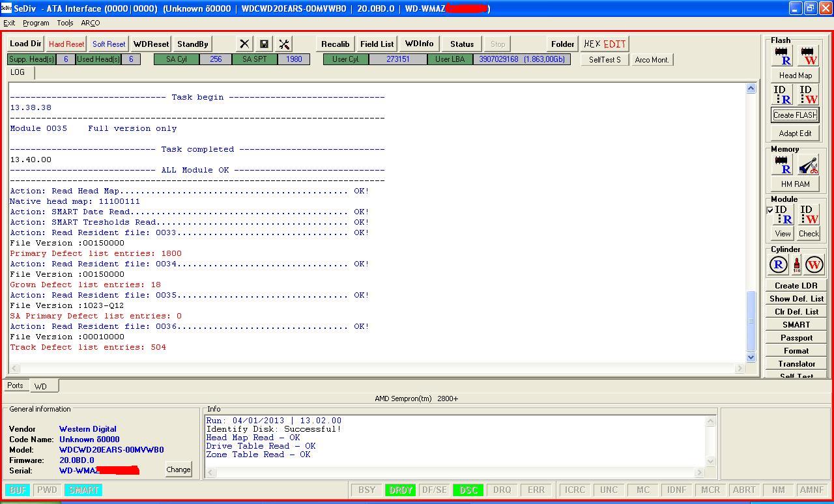This screenshot has width=834, height=504.
Task: Click the Module View button
Action: [783, 234]
